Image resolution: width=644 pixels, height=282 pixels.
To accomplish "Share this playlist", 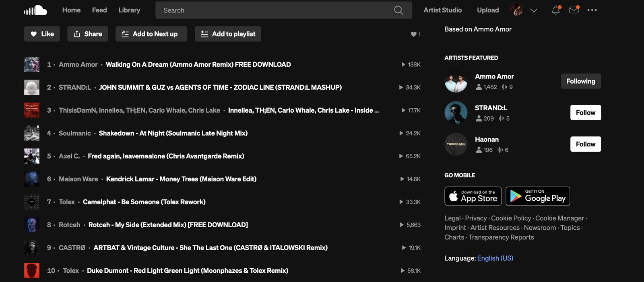I will pos(88,34).
